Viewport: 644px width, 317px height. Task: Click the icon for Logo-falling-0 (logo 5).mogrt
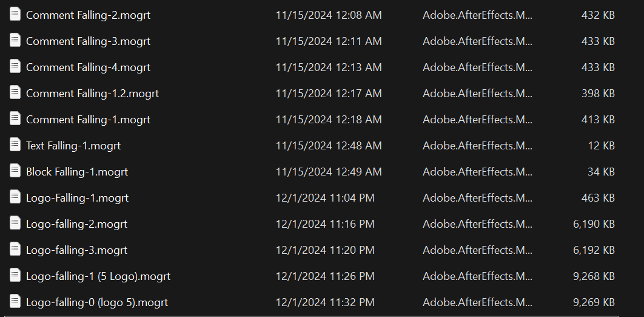[x=15, y=301]
